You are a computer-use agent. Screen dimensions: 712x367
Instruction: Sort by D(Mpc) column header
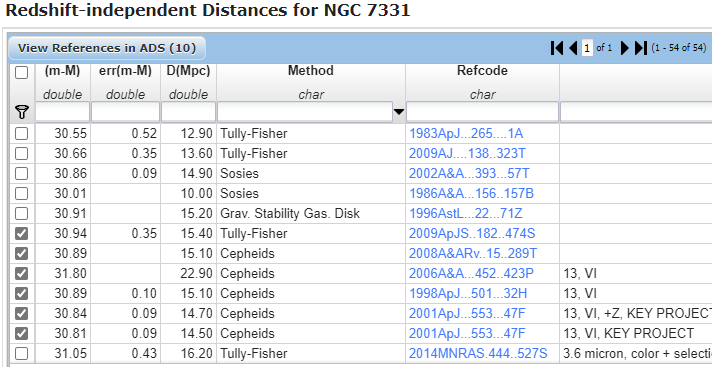(188, 71)
